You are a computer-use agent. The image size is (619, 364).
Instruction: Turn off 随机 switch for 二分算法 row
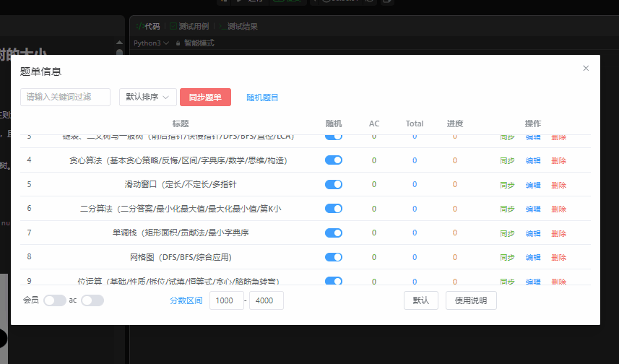pyautogui.click(x=334, y=209)
